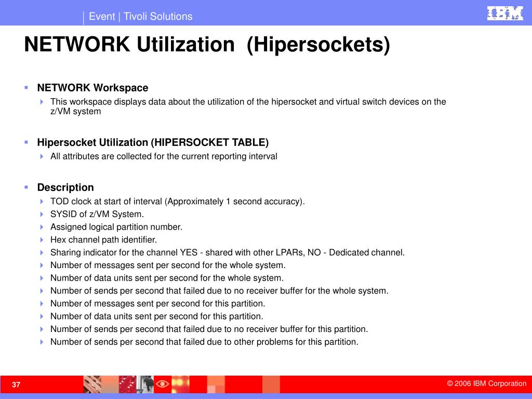Select the 'Description' heading
Image resolution: width=532 pixels, height=399 pixels.
(65, 187)
